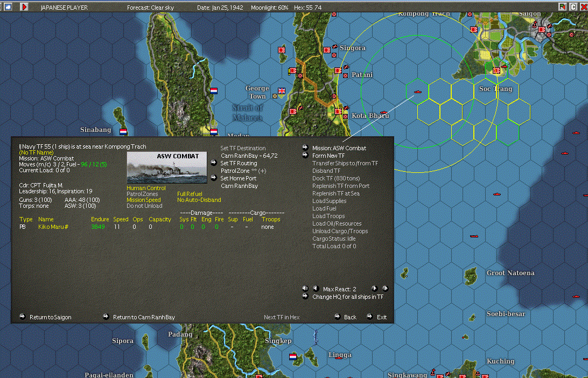Click Transfer Ships to/from TF option
The width and height of the screenshot is (588, 378).
345,163
